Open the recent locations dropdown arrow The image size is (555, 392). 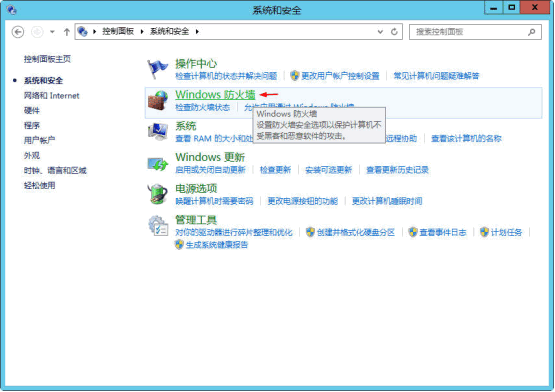[x=52, y=32]
